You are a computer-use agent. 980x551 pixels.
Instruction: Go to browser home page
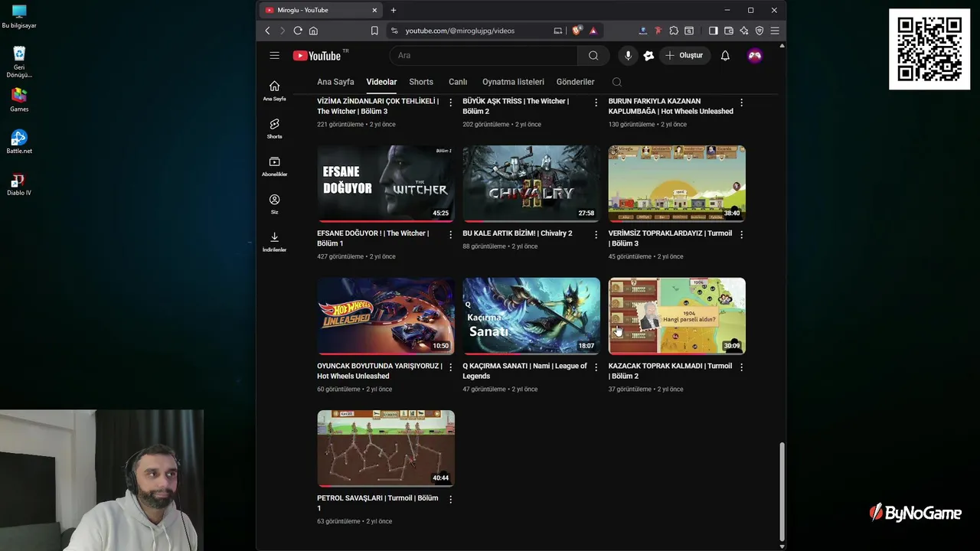[x=313, y=31]
